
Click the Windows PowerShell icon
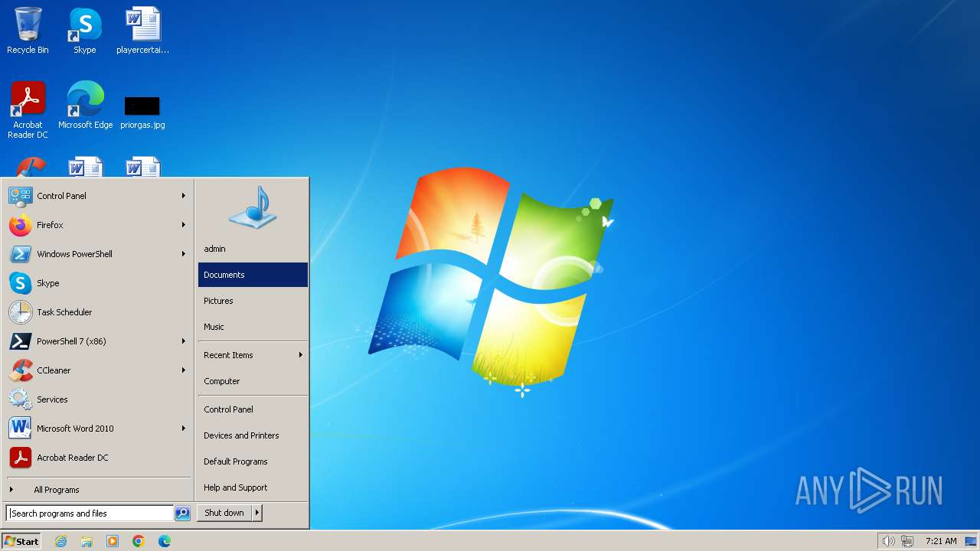20,254
